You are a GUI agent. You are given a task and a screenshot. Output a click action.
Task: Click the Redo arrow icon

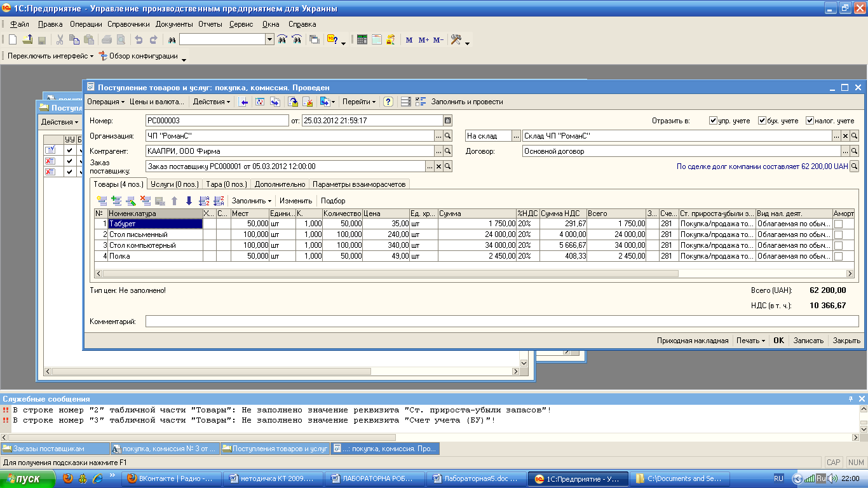pyautogui.click(x=153, y=39)
